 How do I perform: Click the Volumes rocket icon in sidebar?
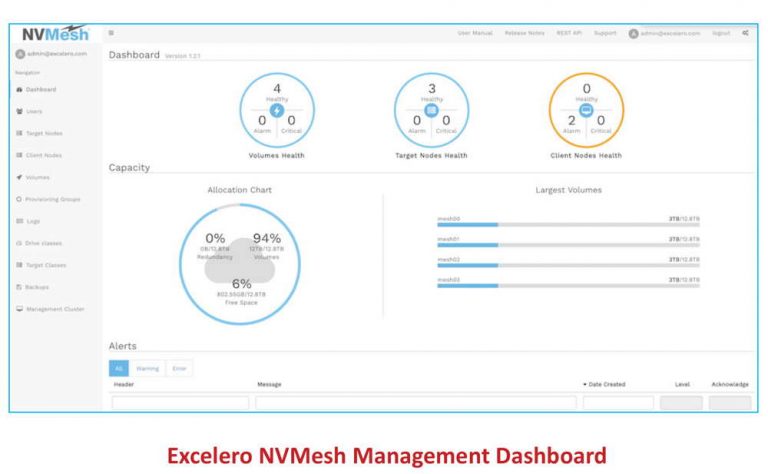point(19,177)
